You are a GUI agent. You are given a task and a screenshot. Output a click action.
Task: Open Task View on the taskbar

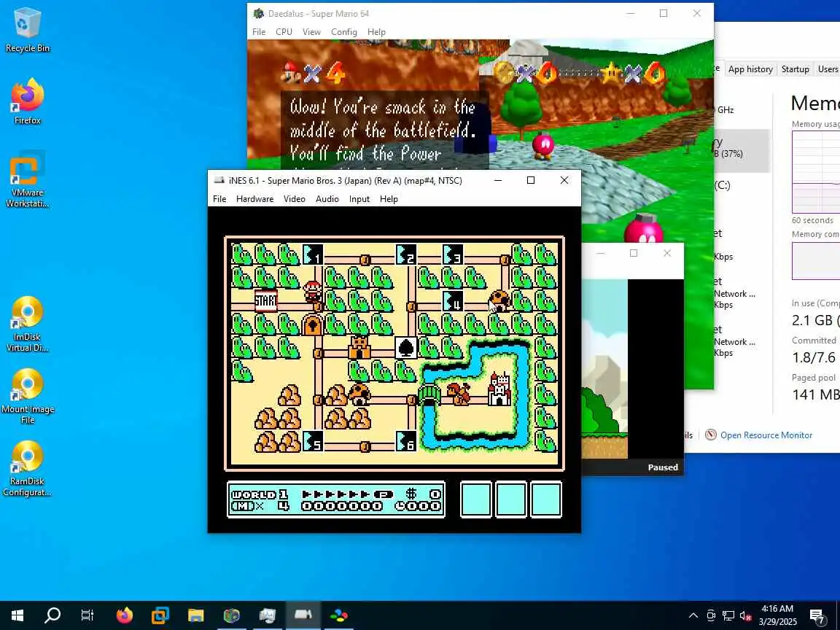(x=87, y=615)
